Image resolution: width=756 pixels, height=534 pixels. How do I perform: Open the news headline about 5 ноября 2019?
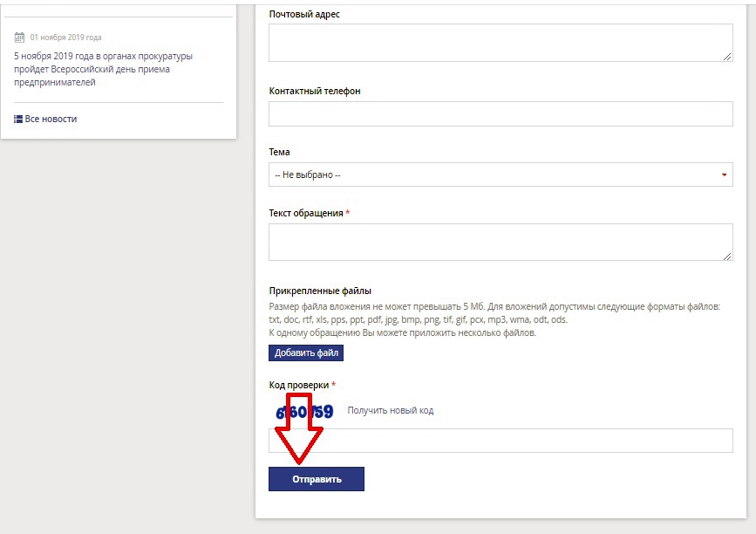[103, 69]
